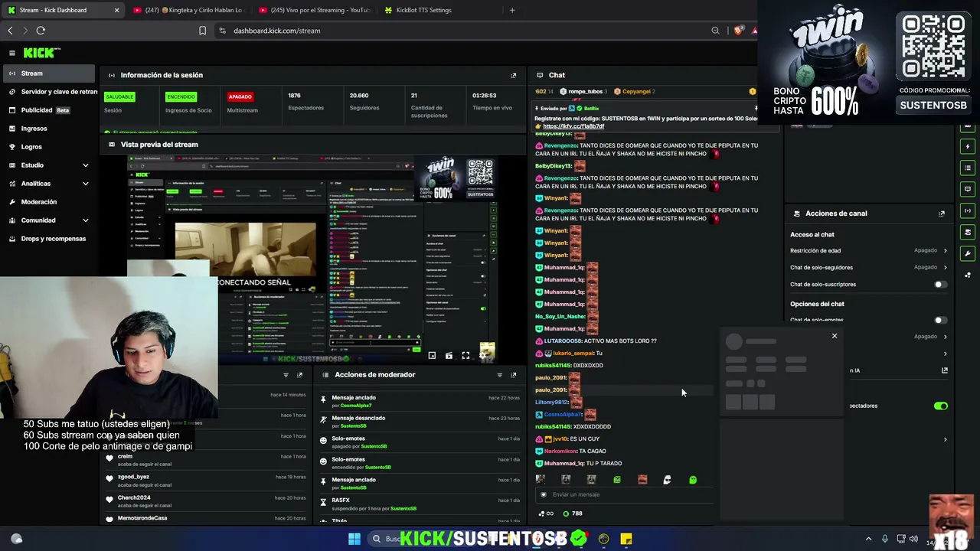Open Logros in sidebar
980x551 pixels.
pyautogui.click(x=48, y=147)
